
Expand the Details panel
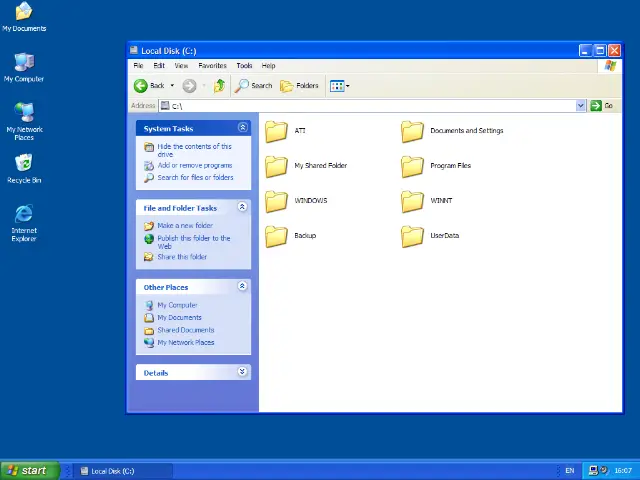click(242, 371)
